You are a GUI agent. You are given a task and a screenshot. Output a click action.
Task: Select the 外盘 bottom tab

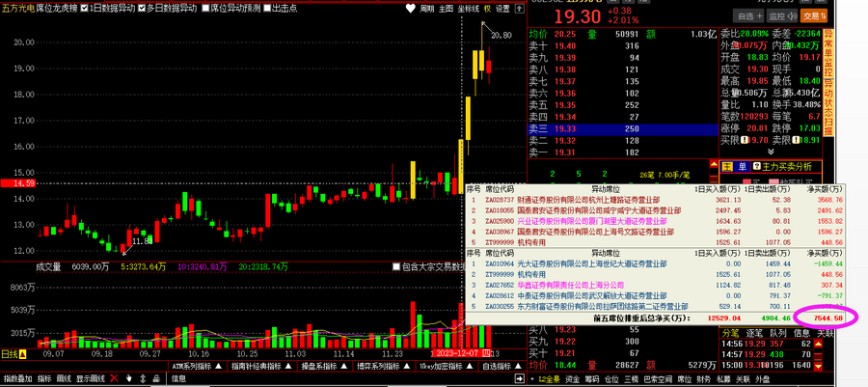tap(762, 379)
